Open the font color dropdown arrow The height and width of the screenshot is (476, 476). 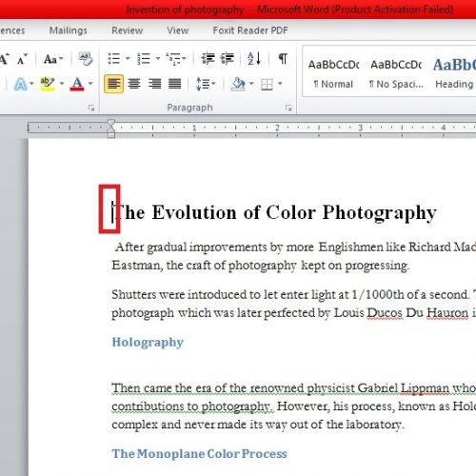tap(90, 84)
